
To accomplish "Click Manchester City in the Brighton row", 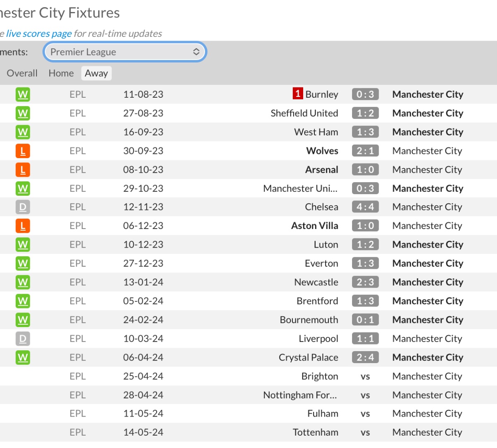I will point(427,376).
